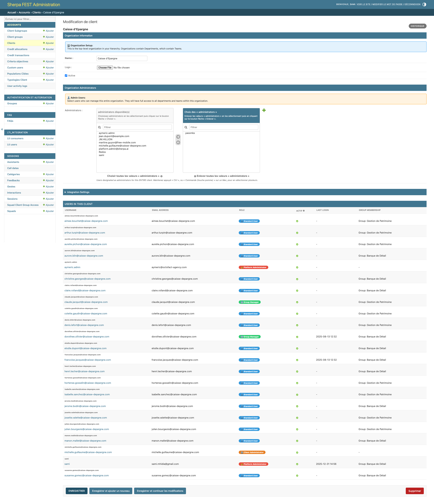434x504 pixels.
Task: Open the Historique button
Action: [x=417, y=26]
